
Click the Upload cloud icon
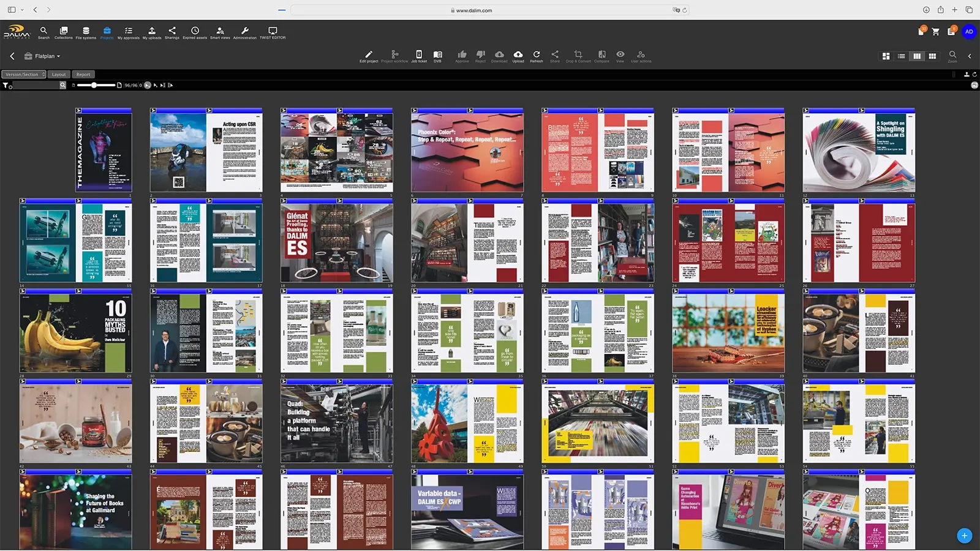518,56
